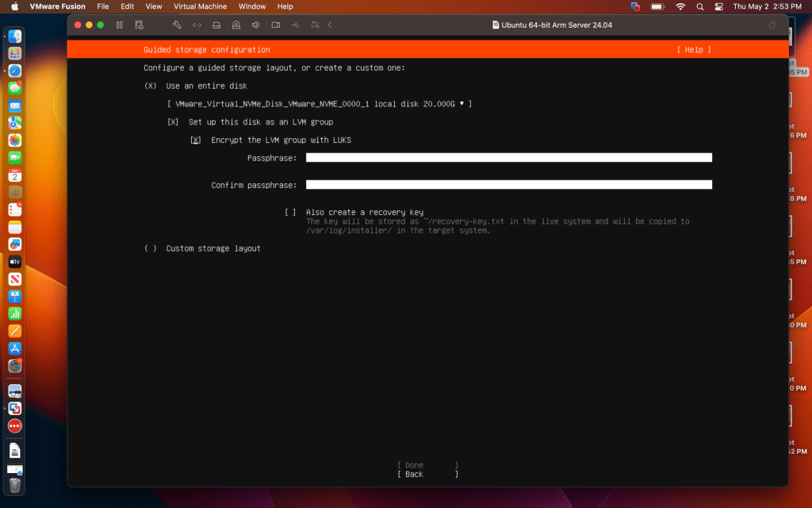Click the Help button in the orange header
812x508 pixels.
pos(693,50)
